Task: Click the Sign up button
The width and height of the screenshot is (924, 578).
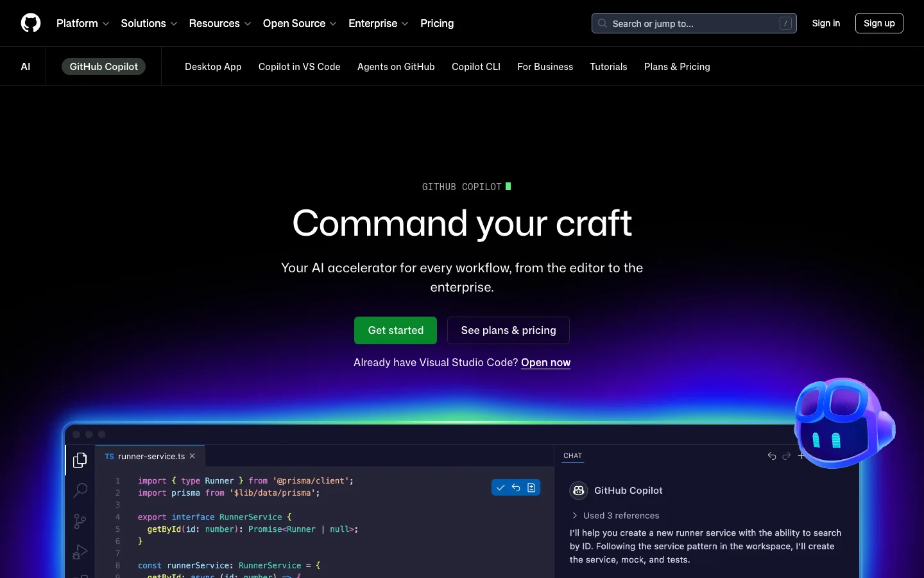Action: click(879, 23)
